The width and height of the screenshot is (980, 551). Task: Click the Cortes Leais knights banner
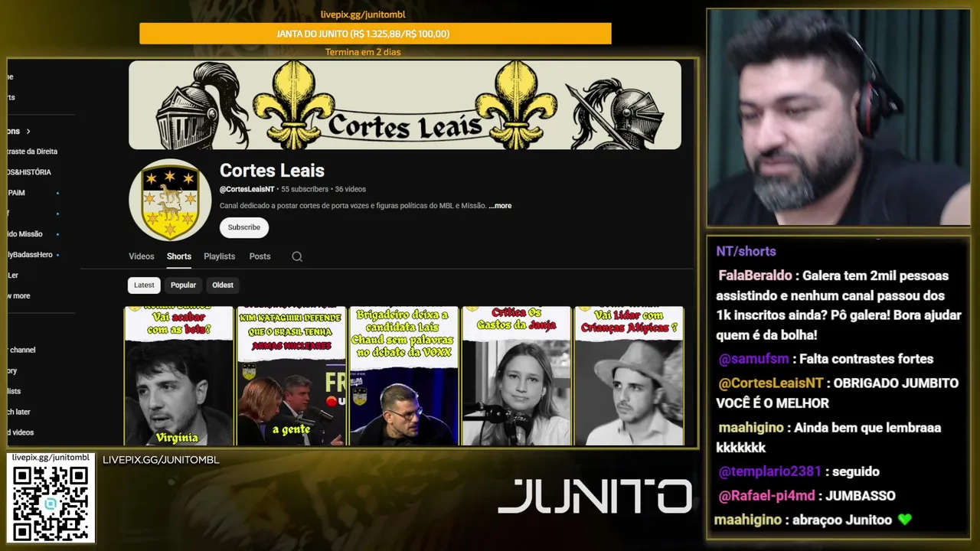click(405, 105)
